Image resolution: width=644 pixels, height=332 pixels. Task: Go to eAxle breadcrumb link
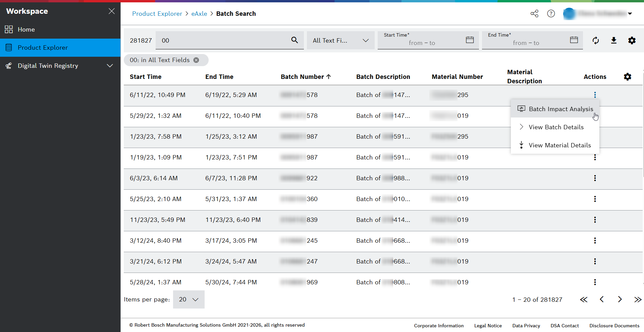(199, 14)
